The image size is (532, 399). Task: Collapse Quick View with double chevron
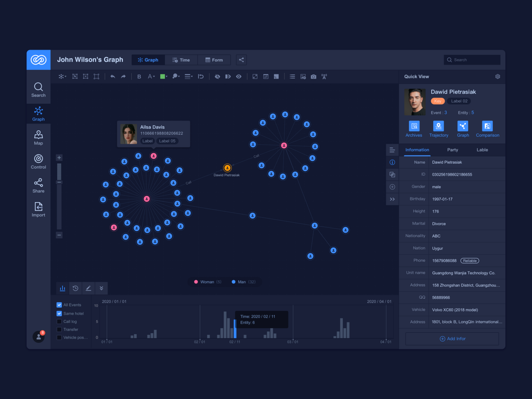[392, 199]
